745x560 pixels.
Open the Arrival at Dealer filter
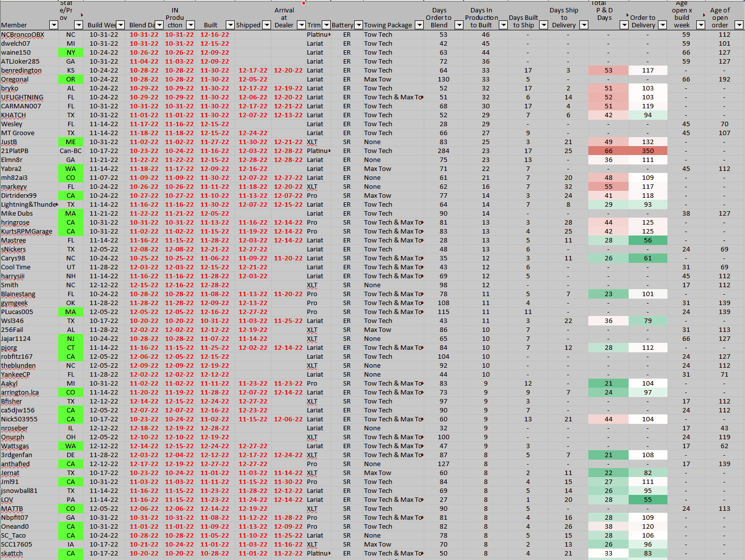click(x=301, y=25)
